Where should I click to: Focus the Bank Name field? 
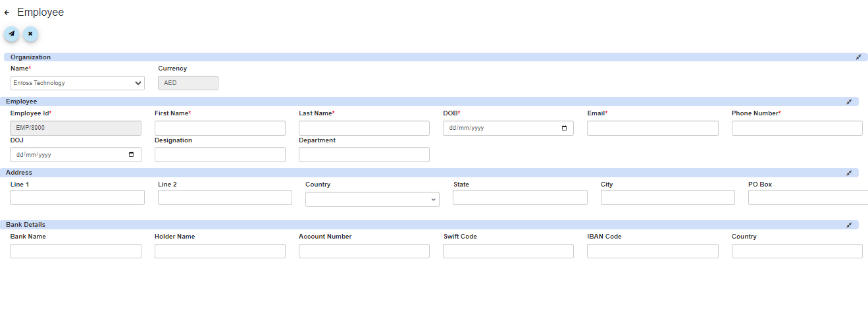pyautogui.click(x=76, y=251)
